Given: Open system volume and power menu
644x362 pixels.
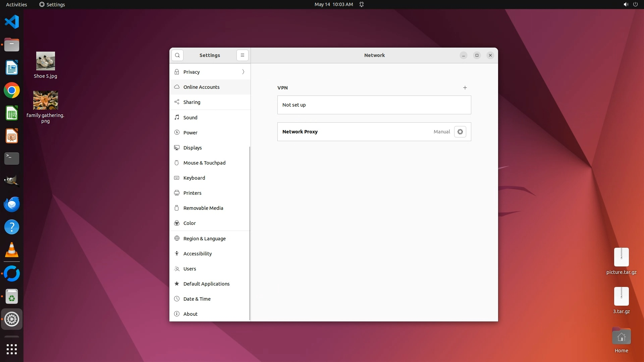Looking at the screenshot, I should [630, 4].
